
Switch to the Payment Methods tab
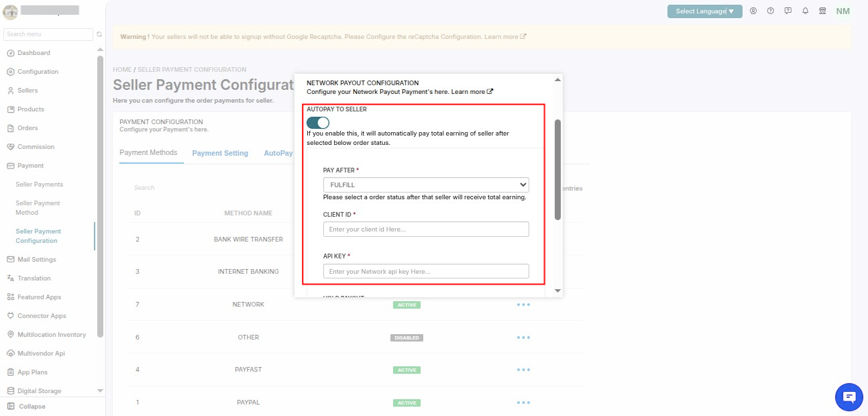point(148,153)
